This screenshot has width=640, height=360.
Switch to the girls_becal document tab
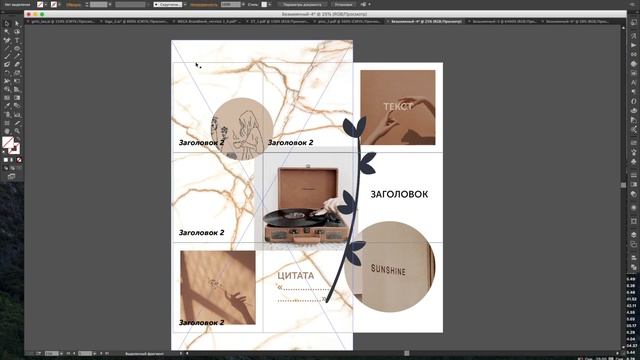point(63,21)
